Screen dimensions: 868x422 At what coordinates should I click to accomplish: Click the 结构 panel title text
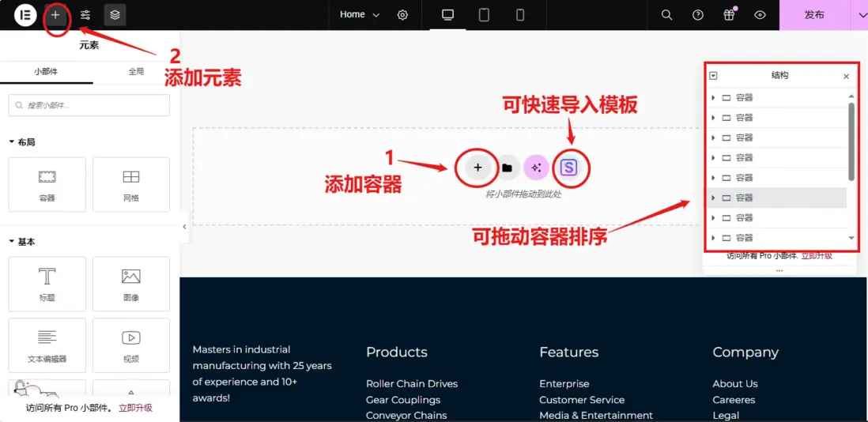779,76
